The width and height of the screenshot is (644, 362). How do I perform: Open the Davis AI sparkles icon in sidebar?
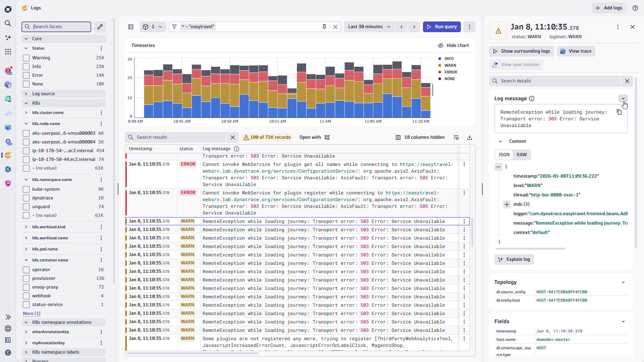[8, 38]
